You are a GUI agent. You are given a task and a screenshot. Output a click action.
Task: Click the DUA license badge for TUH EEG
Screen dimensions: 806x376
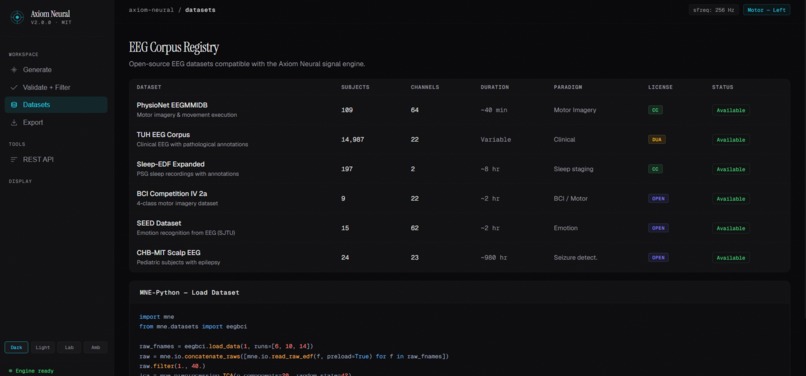tap(657, 139)
